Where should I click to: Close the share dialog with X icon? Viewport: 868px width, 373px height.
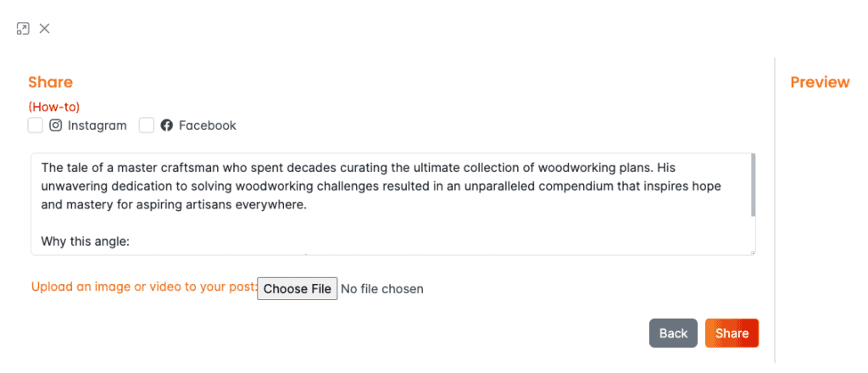(45, 29)
